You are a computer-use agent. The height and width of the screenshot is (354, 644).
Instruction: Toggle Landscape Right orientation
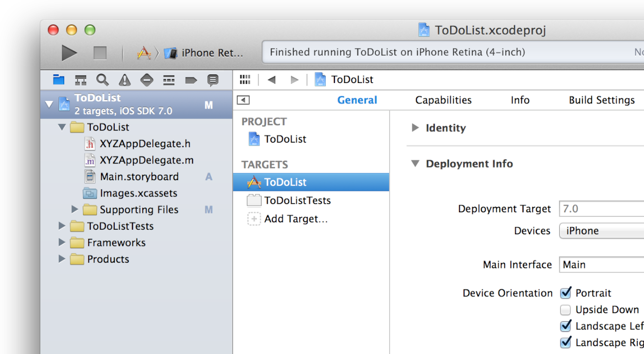565,342
